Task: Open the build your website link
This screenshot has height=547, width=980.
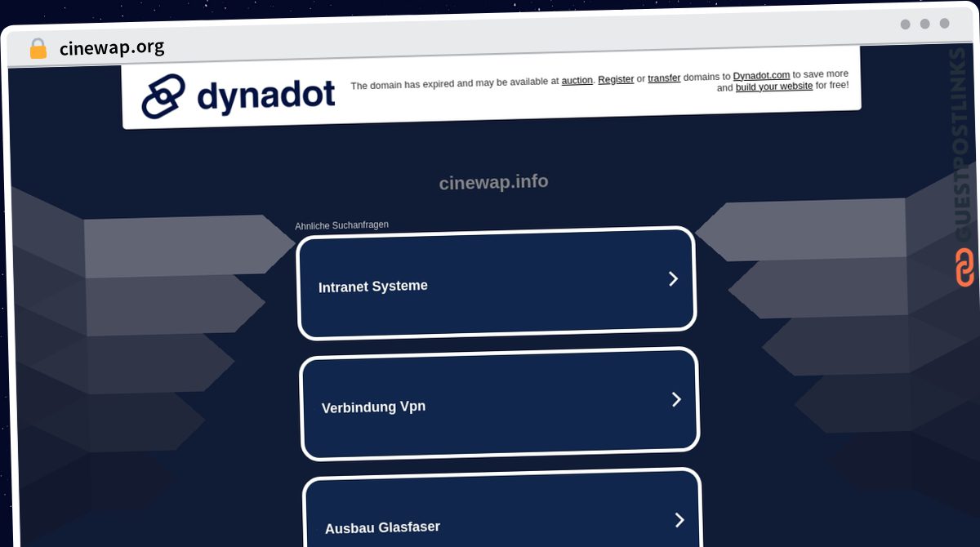Action: [x=773, y=87]
